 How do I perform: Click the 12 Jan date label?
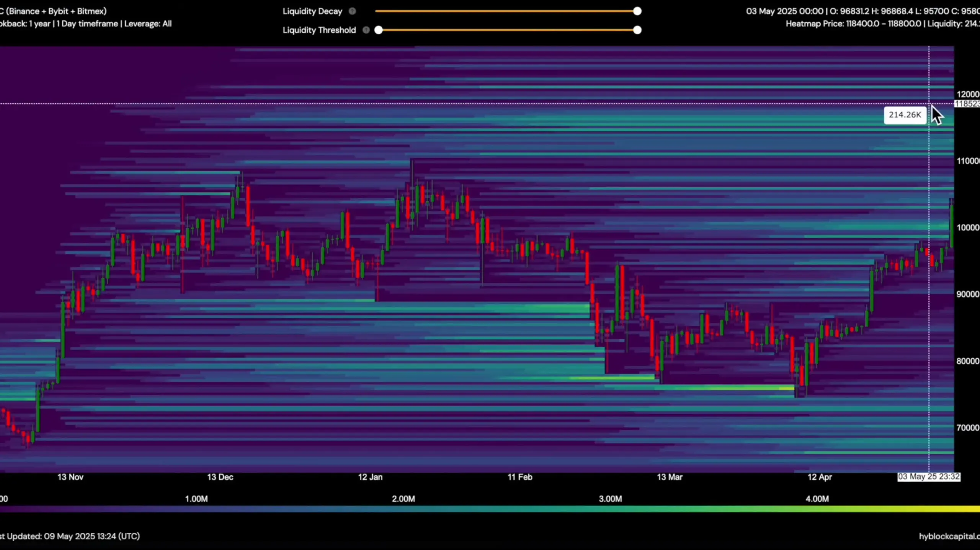pyautogui.click(x=370, y=477)
